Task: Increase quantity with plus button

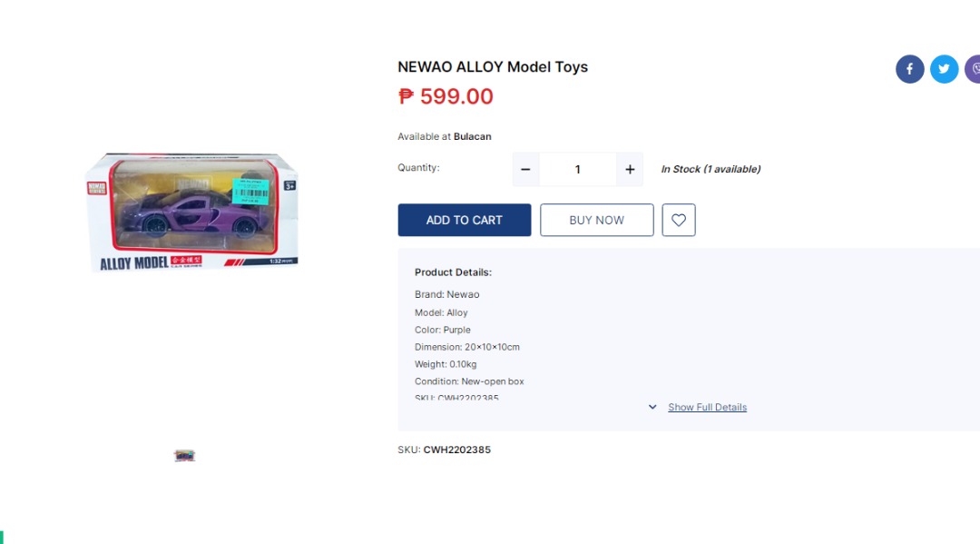Action: click(630, 170)
